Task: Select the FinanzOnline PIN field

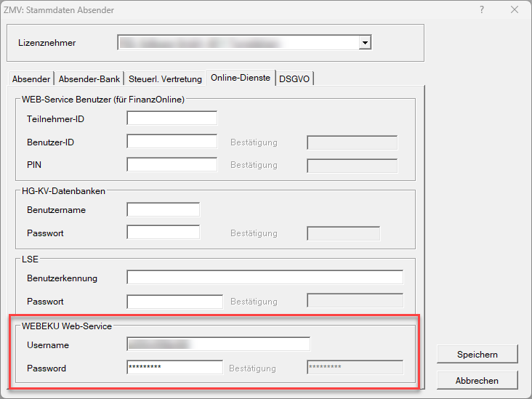Action: [172, 165]
